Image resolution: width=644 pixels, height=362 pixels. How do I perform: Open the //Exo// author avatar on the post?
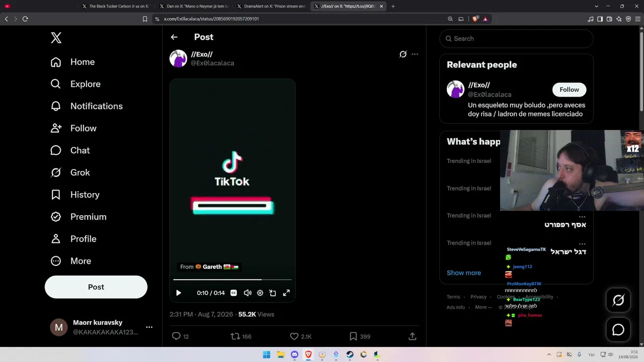pos(178,58)
